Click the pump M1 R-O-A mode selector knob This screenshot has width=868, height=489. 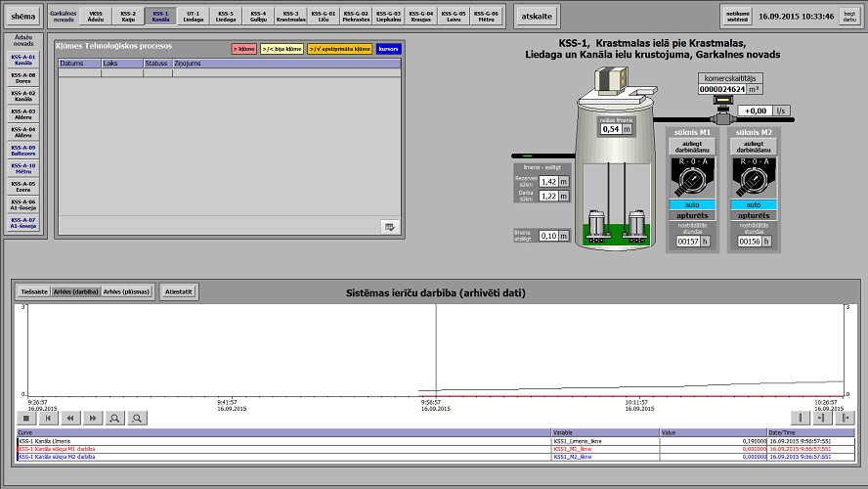(x=692, y=178)
